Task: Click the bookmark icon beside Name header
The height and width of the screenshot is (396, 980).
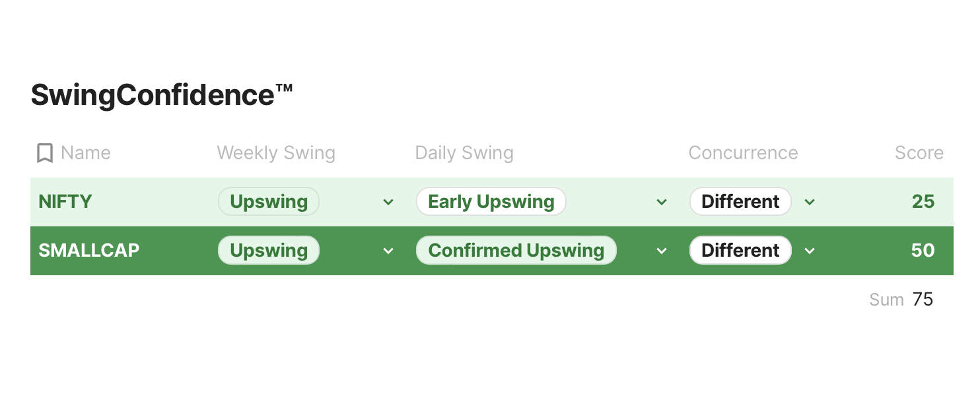Action: coord(45,153)
